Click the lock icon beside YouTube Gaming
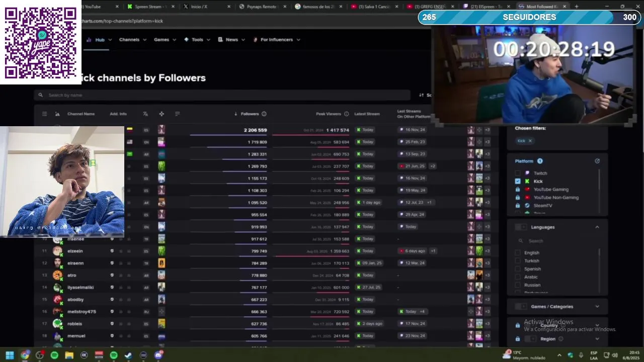This screenshot has height=362, width=644. click(518, 190)
